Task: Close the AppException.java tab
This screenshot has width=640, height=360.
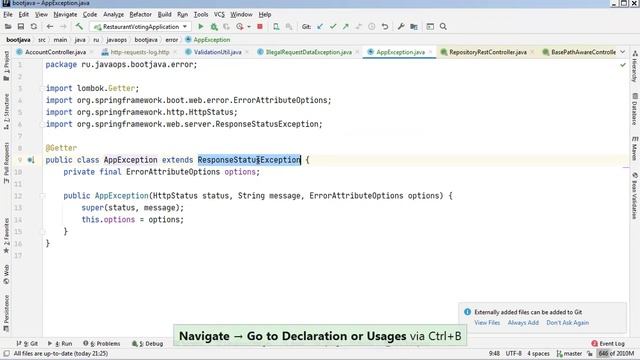Action: (x=431, y=52)
